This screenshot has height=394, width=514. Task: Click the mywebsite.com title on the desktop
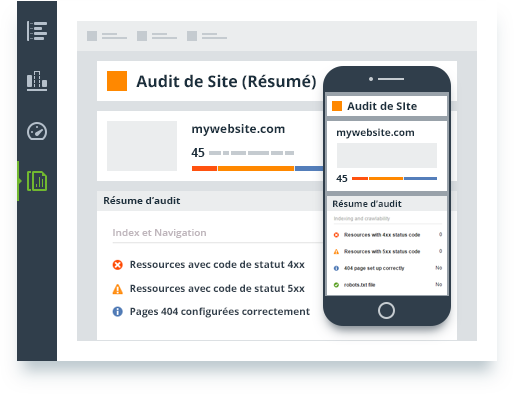tap(238, 129)
